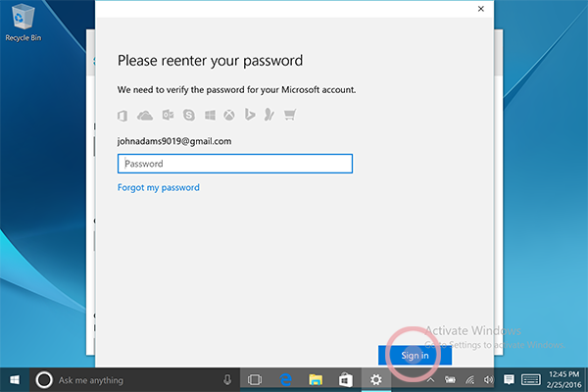Click the Skype service icon
Screen dimensions: 588x392
[189, 115]
